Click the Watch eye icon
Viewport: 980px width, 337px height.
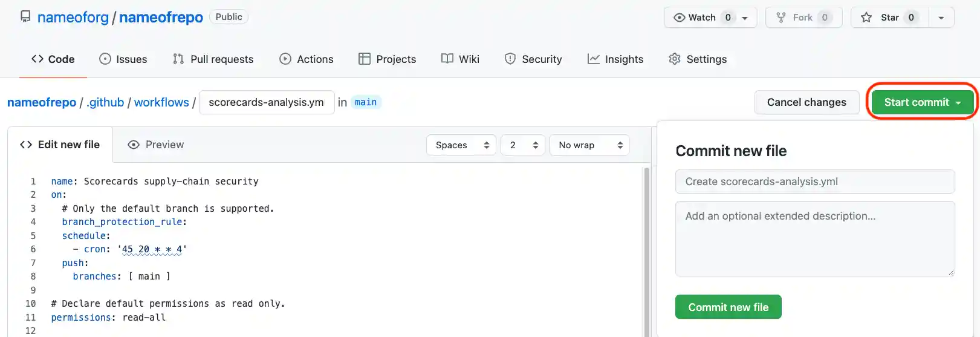[680, 18]
